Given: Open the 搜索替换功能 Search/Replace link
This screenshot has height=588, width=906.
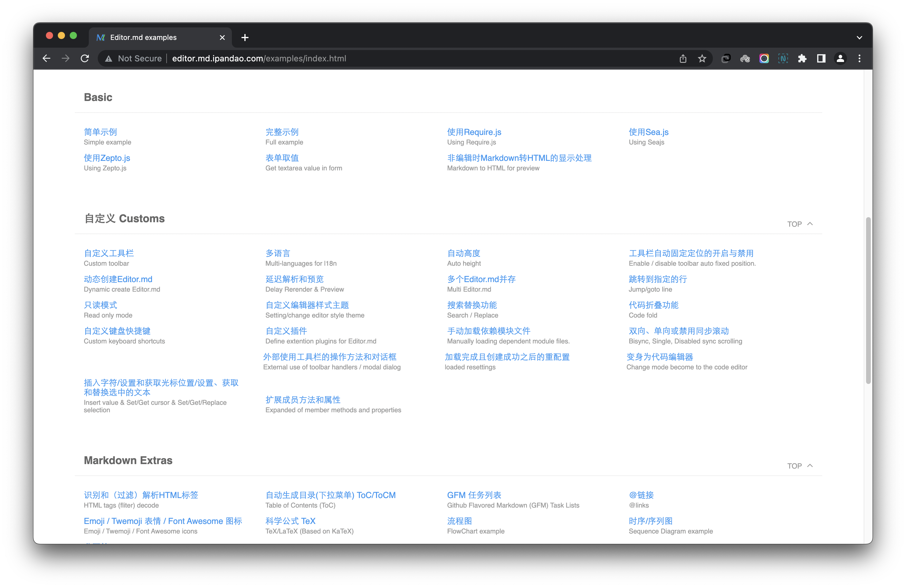Looking at the screenshot, I should point(472,305).
